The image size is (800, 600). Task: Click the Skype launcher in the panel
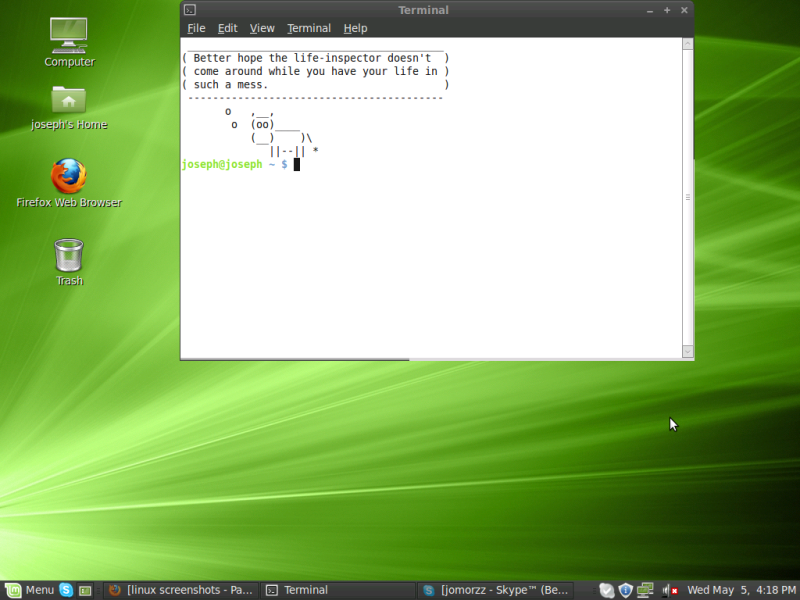(66, 590)
